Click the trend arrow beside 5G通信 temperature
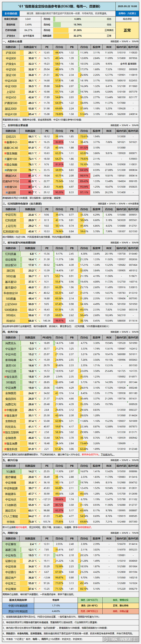141x644 pixels. click(39, 471)
